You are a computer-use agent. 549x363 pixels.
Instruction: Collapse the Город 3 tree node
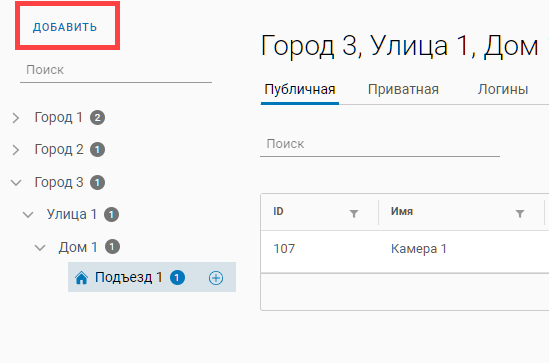(16, 182)
